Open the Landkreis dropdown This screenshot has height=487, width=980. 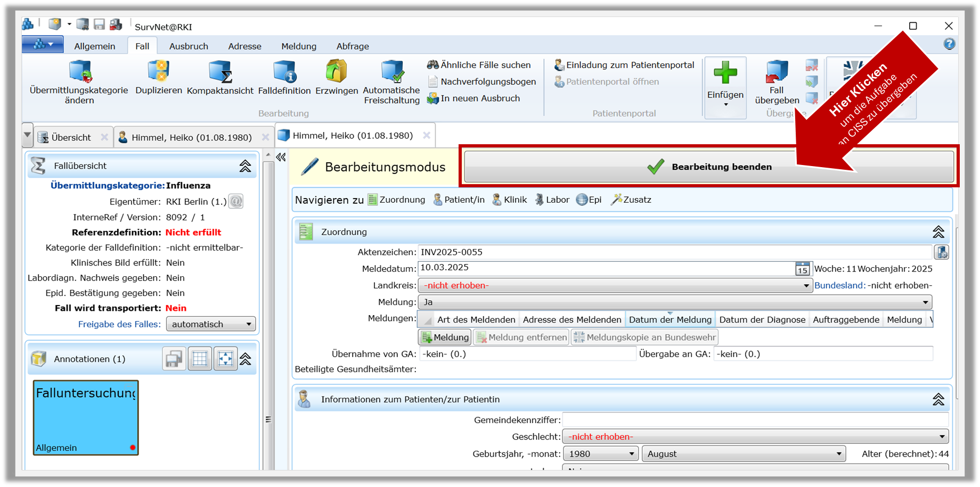[x=806, y=286]
